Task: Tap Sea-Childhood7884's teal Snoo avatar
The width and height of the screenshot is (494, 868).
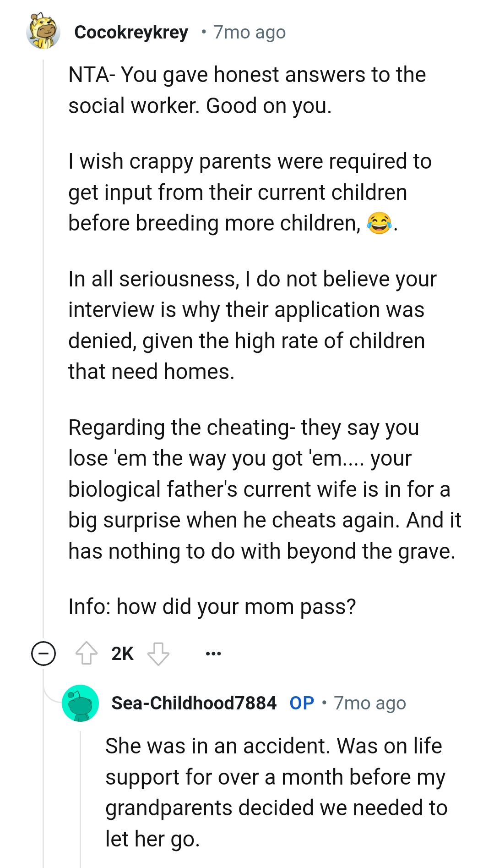Action: click(81, 703)
